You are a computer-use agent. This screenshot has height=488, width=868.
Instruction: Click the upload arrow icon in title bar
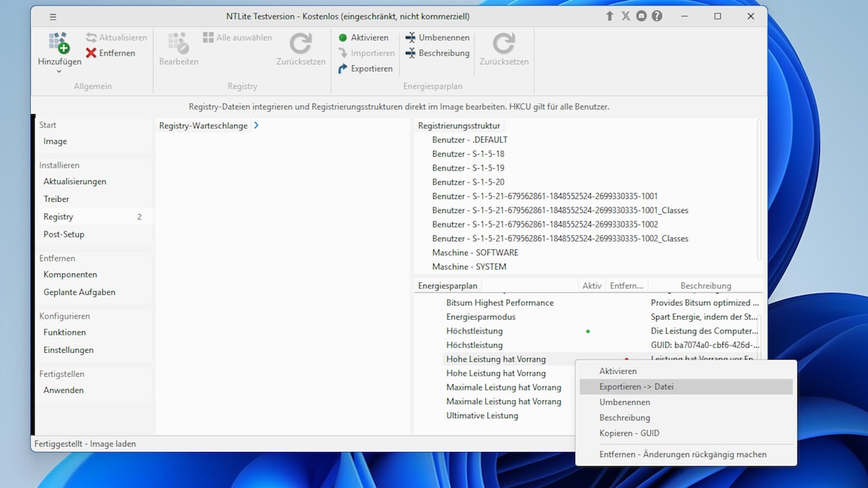(610, 16)
